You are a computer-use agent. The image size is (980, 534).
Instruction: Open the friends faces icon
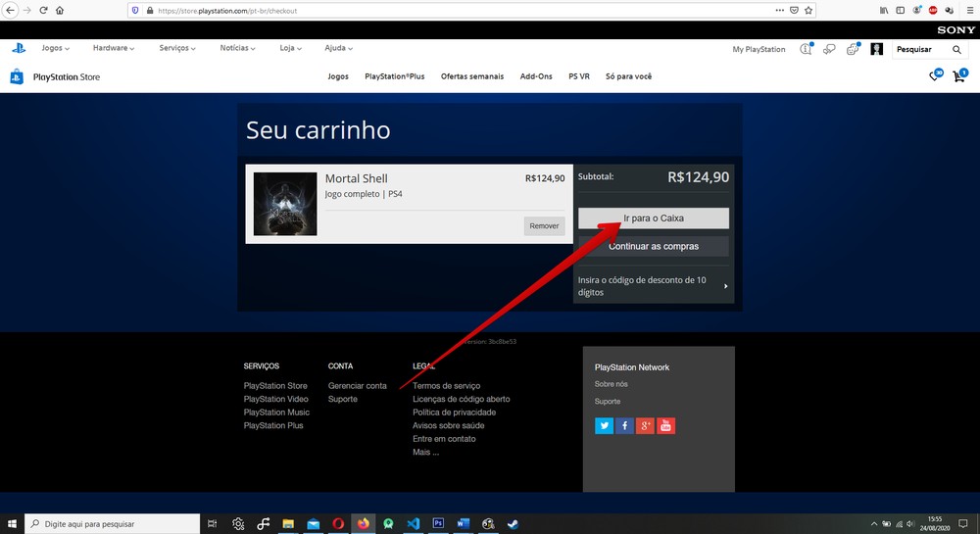pos(853,49)
